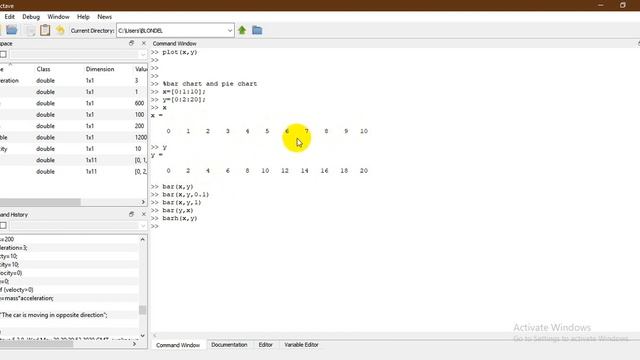Click the 'barh(x,y)' command line
This screenshot has height=360, width=640.
click(180, 218)
